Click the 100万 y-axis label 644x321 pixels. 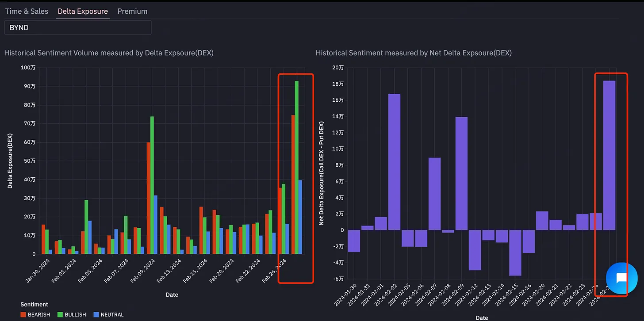pyautogui.click(x=28, y=67)
